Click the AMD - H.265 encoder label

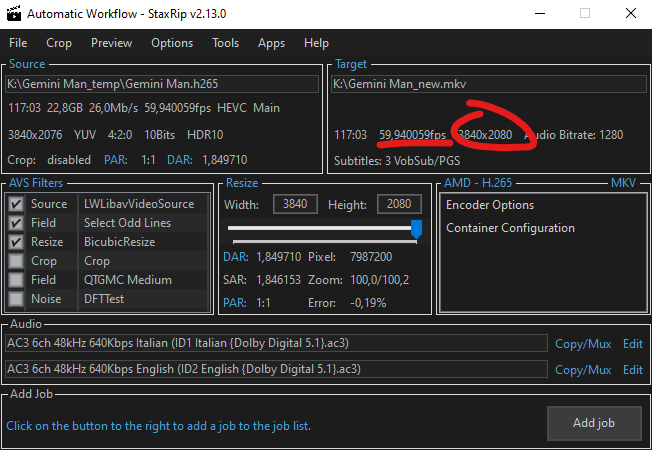coord(478,183)
